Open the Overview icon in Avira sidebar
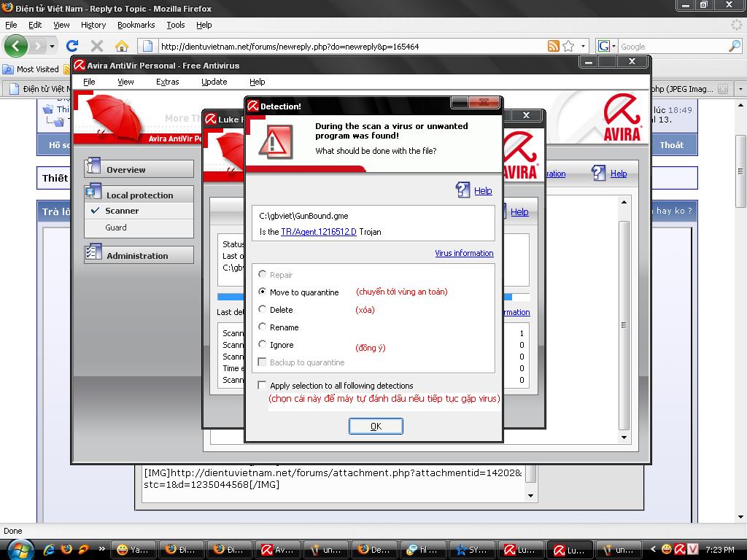The image size is (747, 560). (x=93, y=166)
